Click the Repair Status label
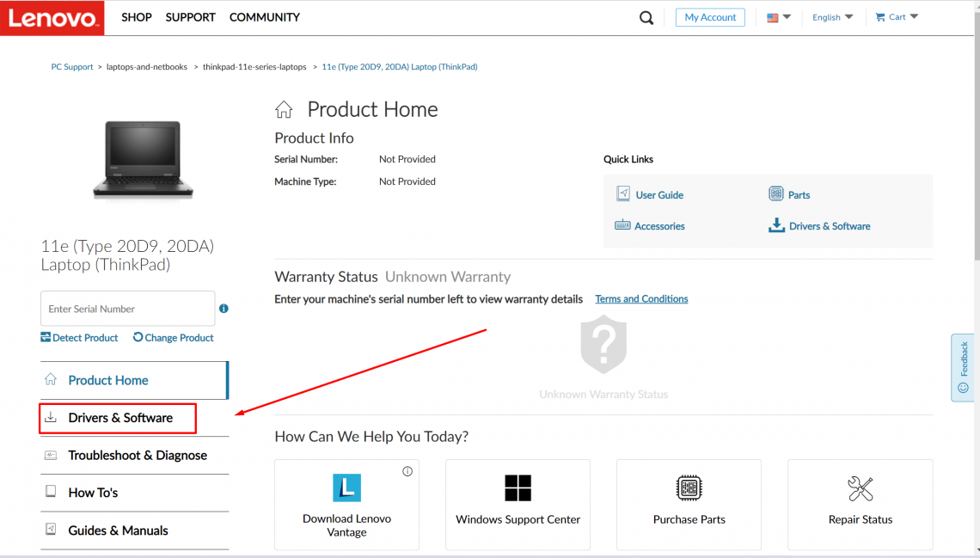Viewport: 980px width, 558px height. click(x=861, y=519)
